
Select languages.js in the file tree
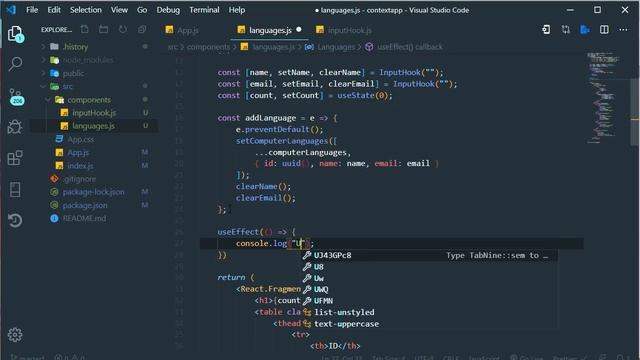[x=94, y=126]
